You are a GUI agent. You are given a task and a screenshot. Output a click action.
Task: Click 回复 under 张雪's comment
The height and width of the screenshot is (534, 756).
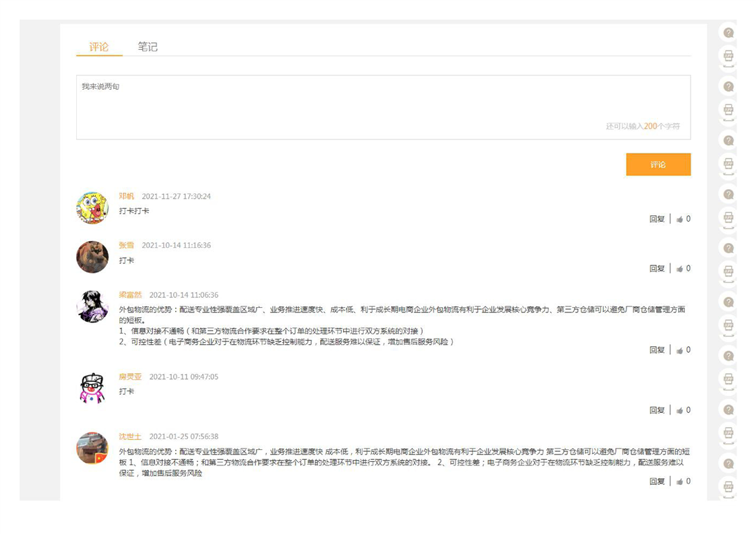click(x=657, y=269)
